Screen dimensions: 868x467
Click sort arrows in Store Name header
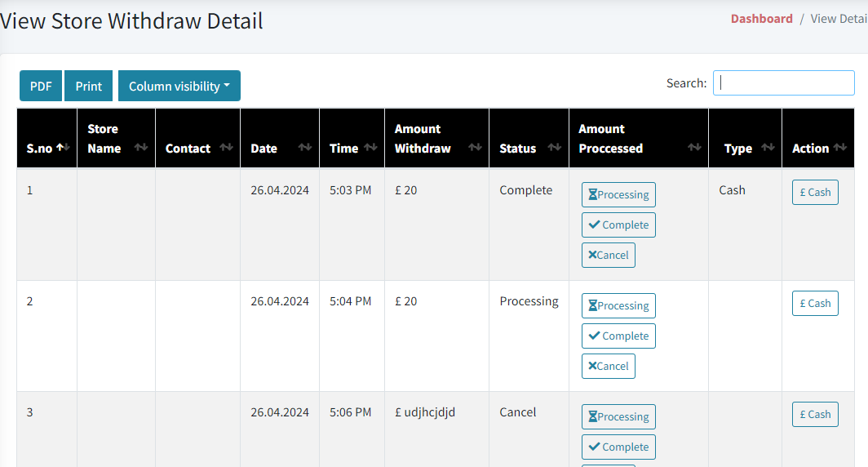[x=140, y=148]
